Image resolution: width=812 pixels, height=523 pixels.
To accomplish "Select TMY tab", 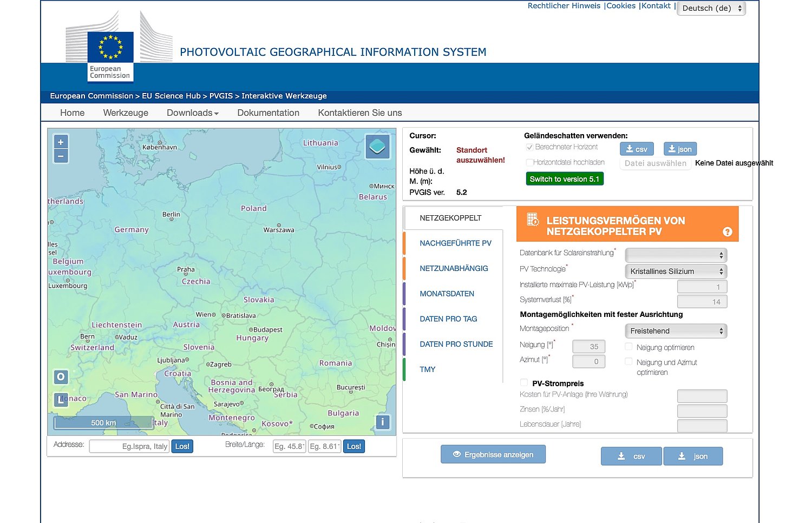I will (427, 369).
